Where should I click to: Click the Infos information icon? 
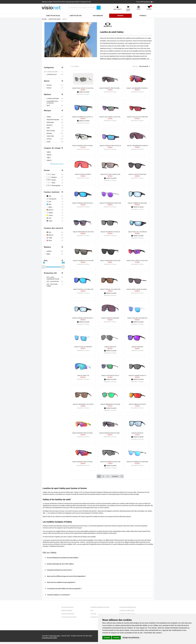coord(138,7)
